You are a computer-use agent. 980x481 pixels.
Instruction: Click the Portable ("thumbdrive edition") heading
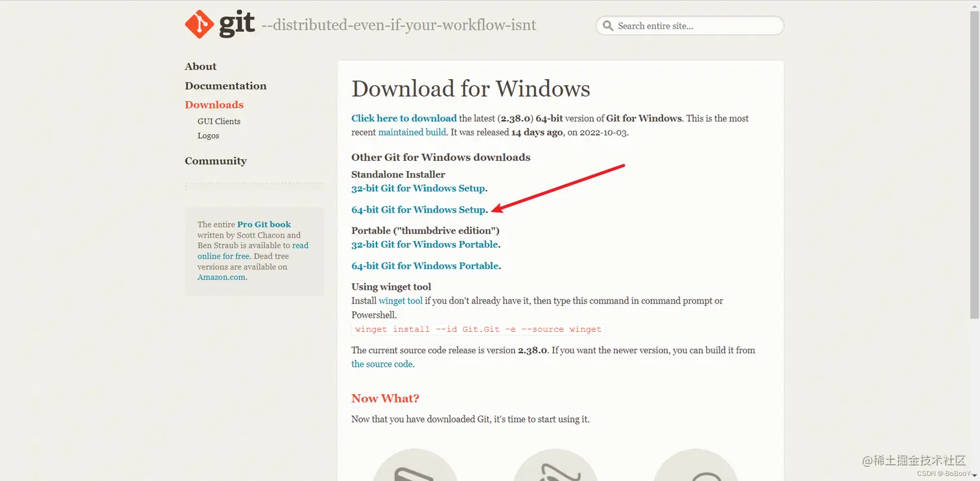click(x=425, y=231)
